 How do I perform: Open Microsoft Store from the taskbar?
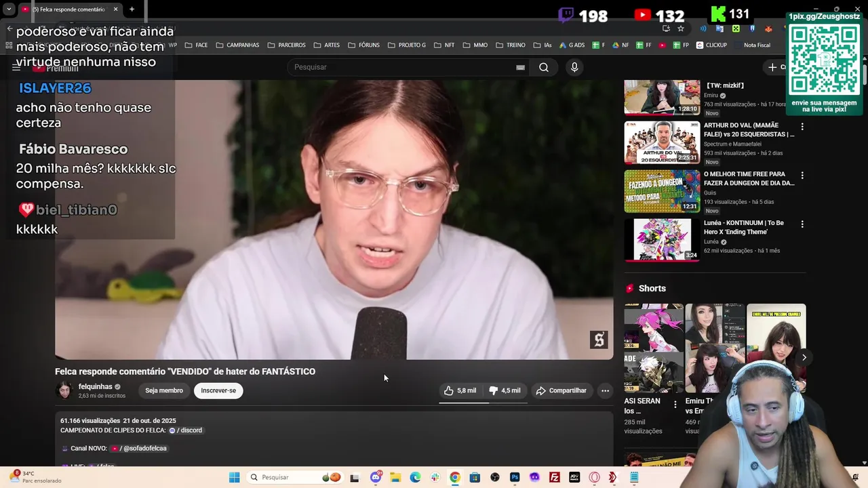[475, 477]
